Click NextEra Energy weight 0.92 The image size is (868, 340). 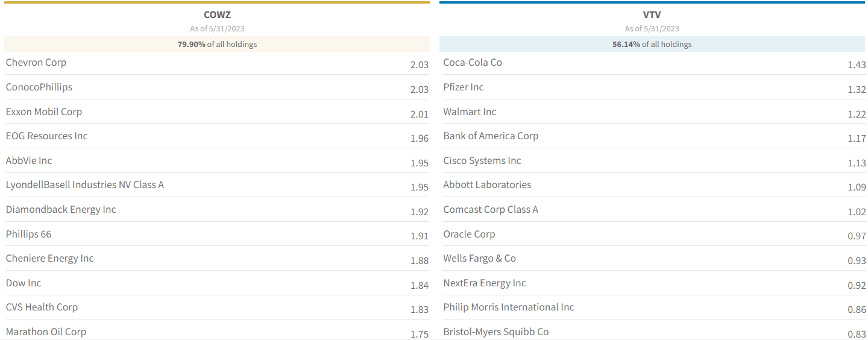[857, 286]
